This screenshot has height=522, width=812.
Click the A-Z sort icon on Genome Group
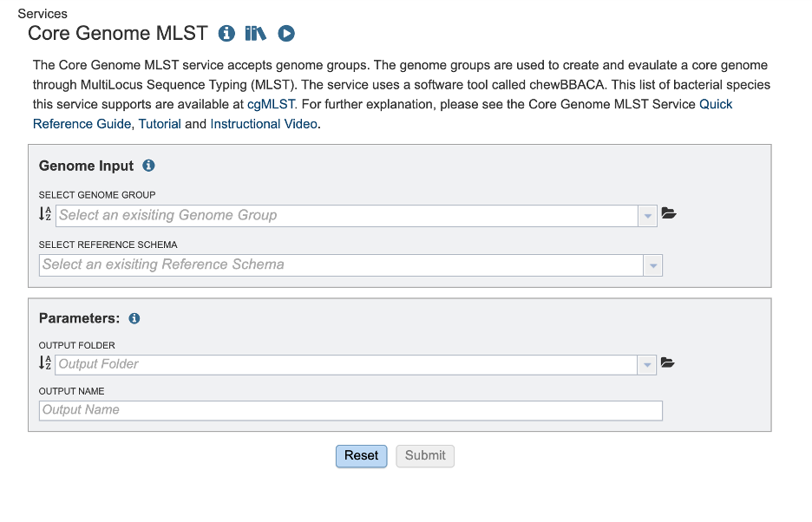[x=43, y=214]
